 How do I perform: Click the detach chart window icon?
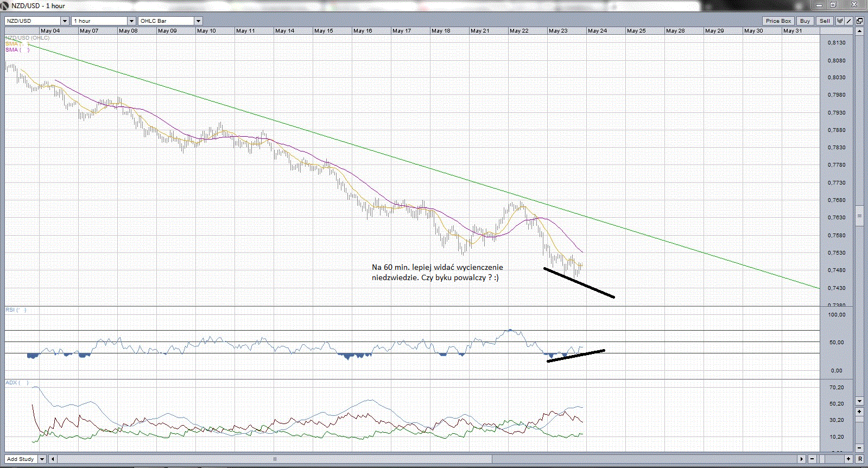(859, 21)
